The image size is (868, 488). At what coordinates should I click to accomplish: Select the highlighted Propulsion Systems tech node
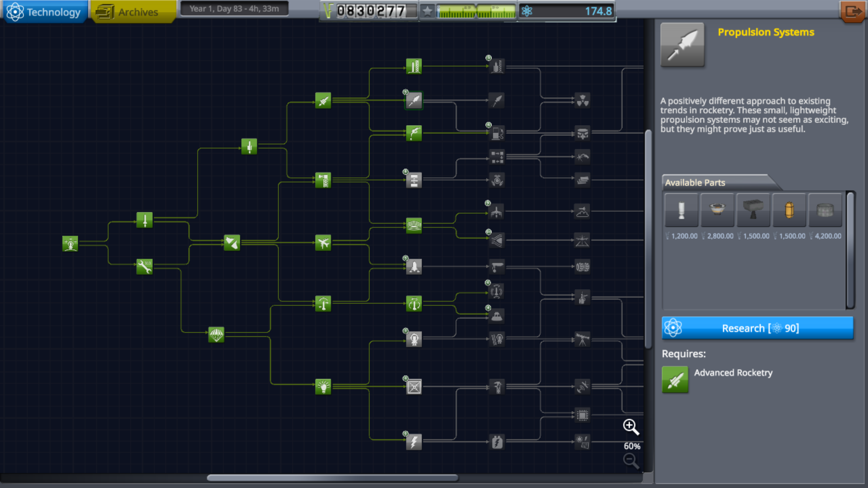[x=414, y=100]
